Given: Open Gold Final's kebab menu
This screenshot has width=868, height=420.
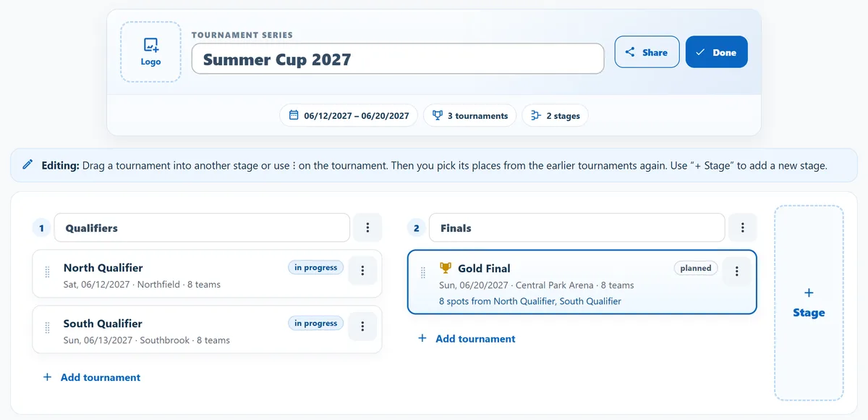Looking at the screenshot, I should 737,272.
